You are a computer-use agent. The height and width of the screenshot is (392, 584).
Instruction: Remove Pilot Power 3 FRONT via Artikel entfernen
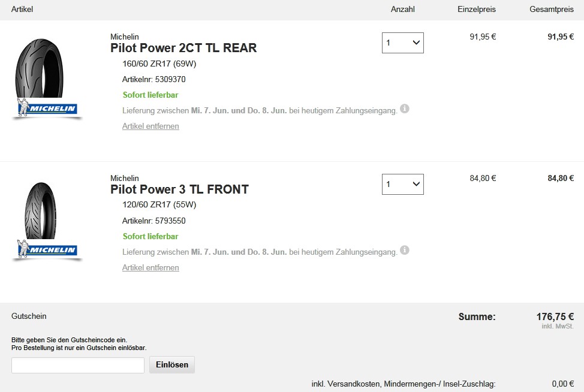pos(150,268)
